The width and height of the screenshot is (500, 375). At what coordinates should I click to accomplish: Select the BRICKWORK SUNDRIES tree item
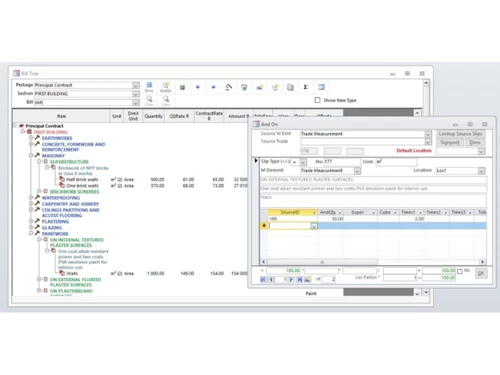click(x=74, y=192)
